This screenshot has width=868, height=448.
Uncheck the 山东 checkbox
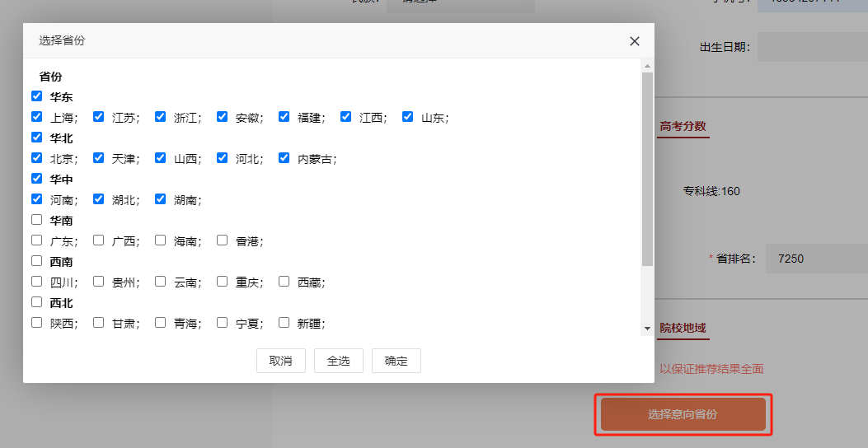tap(407, 117)
